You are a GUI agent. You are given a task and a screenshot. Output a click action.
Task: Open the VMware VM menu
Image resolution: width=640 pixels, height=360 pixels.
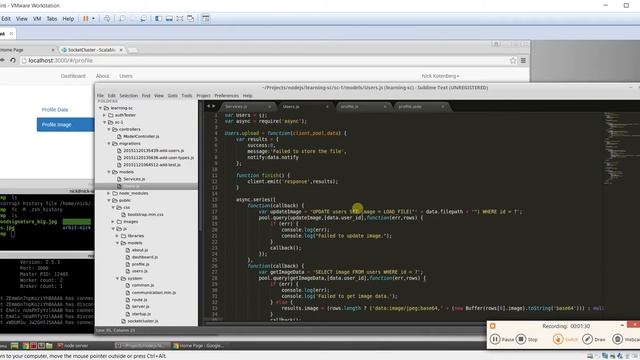click(37, 19)
